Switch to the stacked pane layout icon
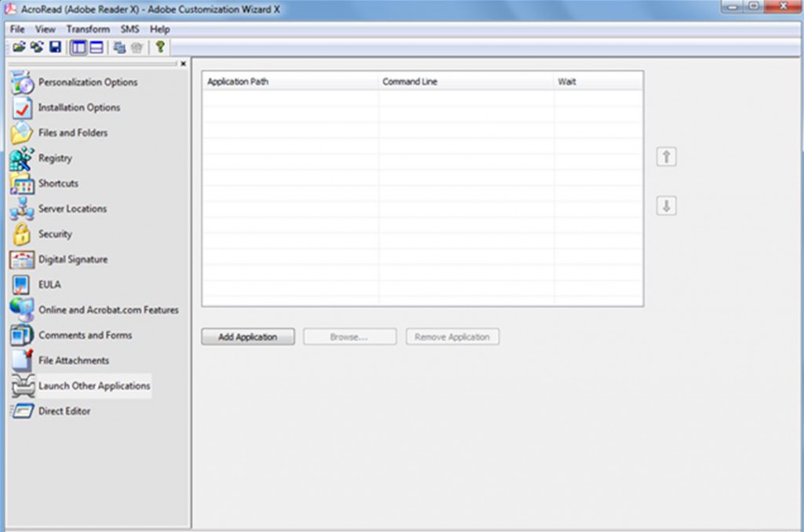 (97, 48)
